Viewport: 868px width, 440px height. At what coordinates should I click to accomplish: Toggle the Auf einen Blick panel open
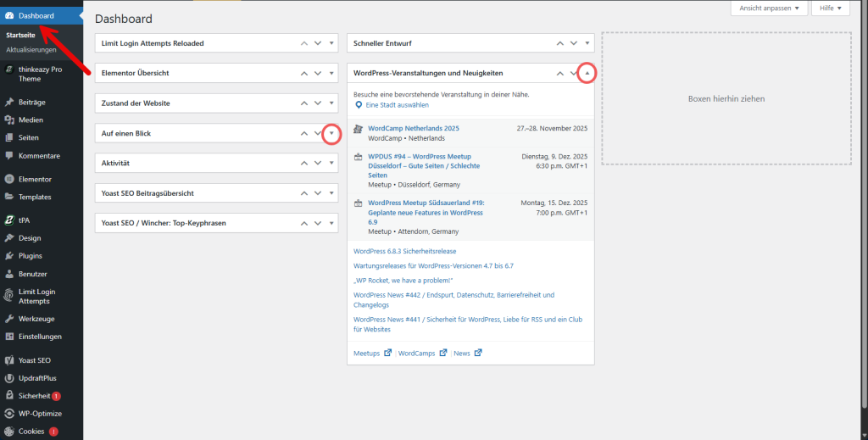331,134
